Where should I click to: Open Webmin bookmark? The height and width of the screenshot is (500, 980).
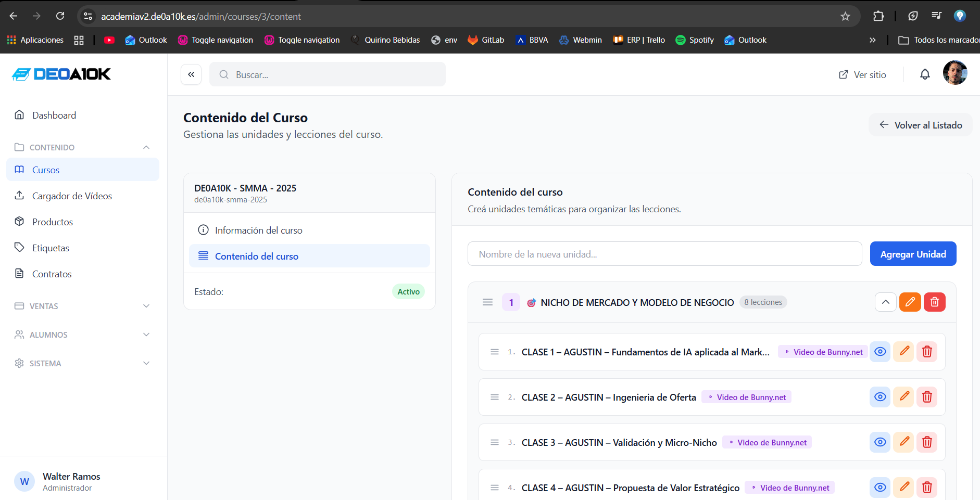tap(580, 40)
